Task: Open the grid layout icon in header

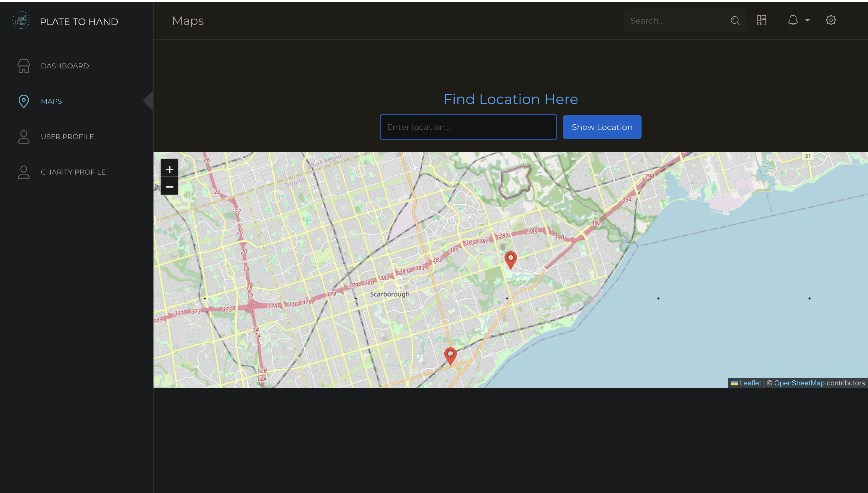Action: tap(761, 20)
